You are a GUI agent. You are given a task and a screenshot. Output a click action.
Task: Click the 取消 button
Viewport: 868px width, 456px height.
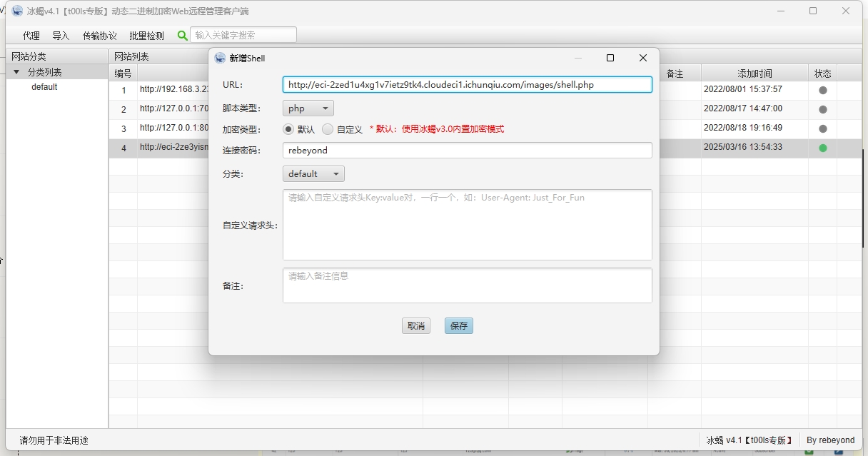pos(415,325)
